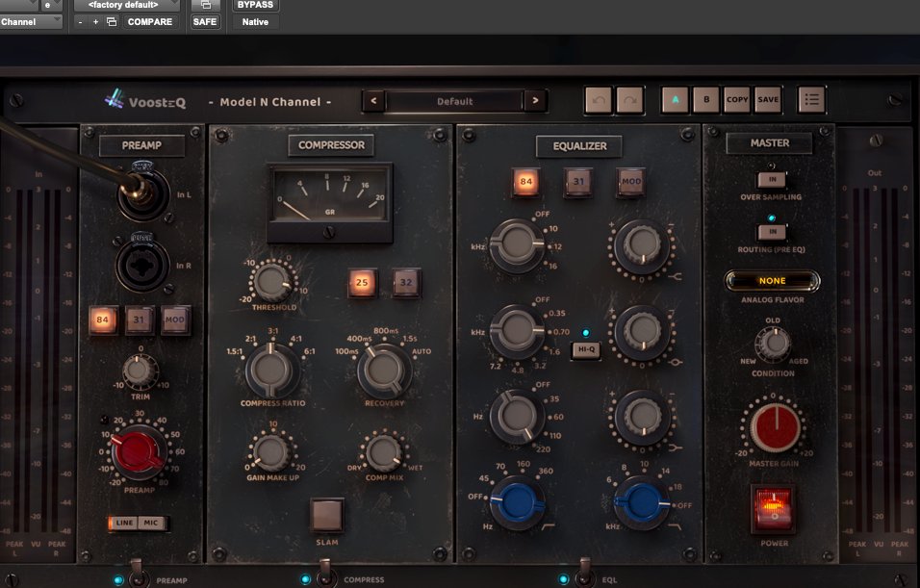Image resolution: width=920 pixels, height=588 pixels.
Task: Click the THRESHOLD knob
Action: click(272, 282)
